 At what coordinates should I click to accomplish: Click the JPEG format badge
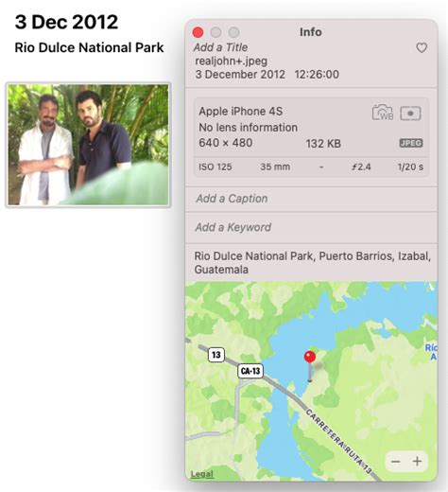point(411,143)
